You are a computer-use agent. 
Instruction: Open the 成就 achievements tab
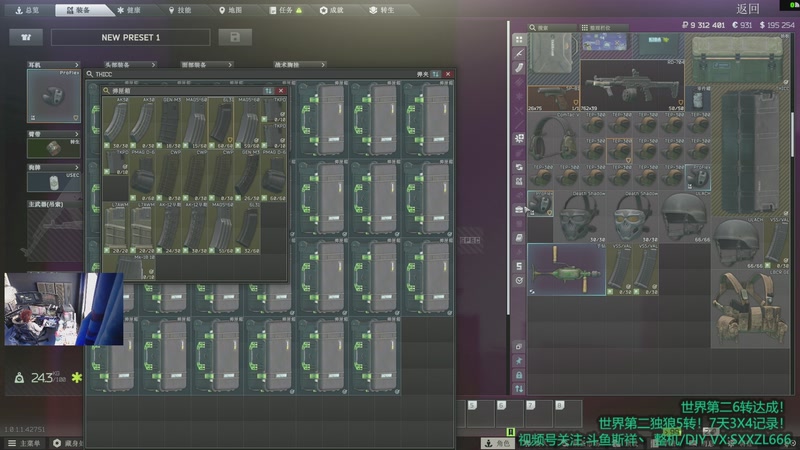(332, 10)
